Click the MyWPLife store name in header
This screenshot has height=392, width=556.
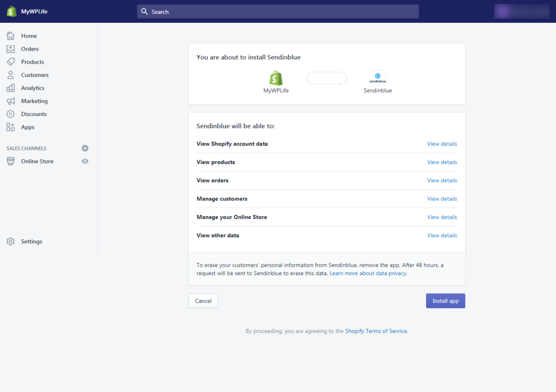34,11
